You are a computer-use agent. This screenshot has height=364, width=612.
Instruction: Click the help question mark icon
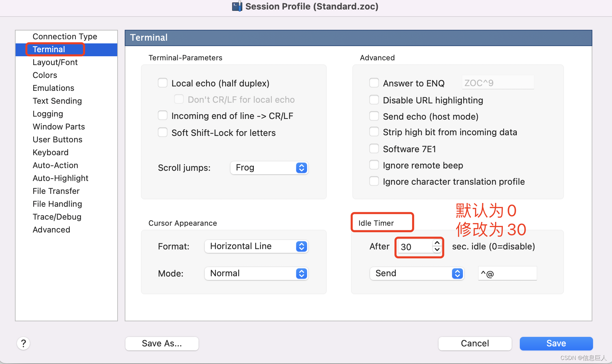coord(23,343)
